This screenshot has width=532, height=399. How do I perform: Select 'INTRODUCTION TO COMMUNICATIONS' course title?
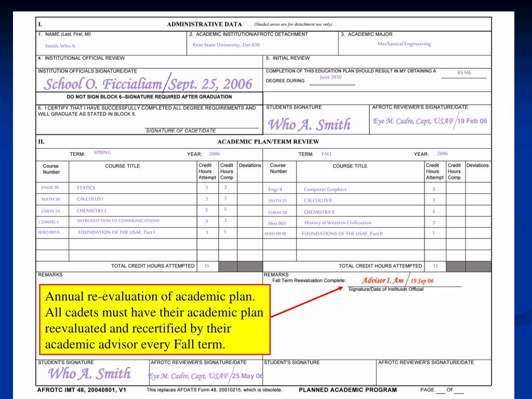coord(118,220)
